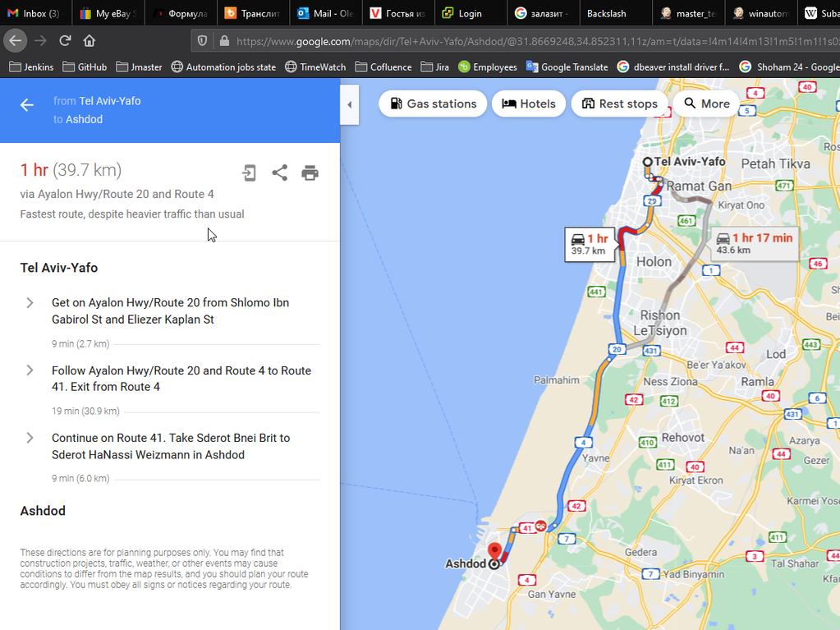Show Rest stops on the map
840x630 pixels.
click(619, 103)
